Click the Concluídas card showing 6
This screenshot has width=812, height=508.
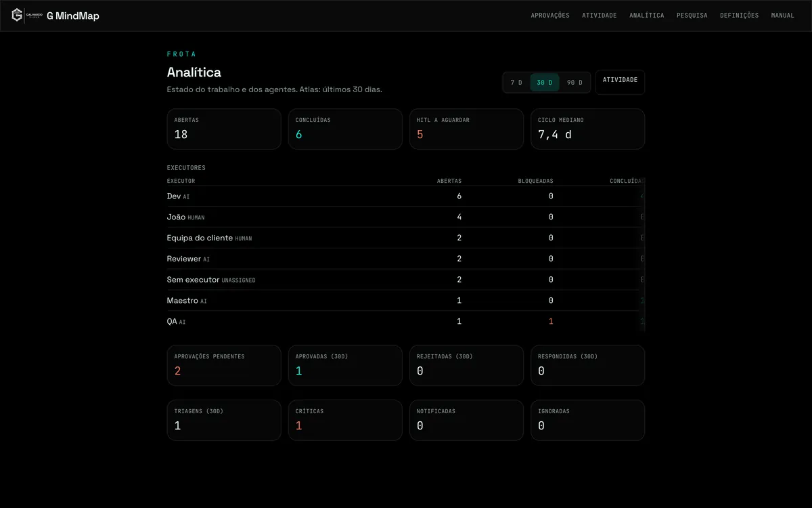[345, 129]
